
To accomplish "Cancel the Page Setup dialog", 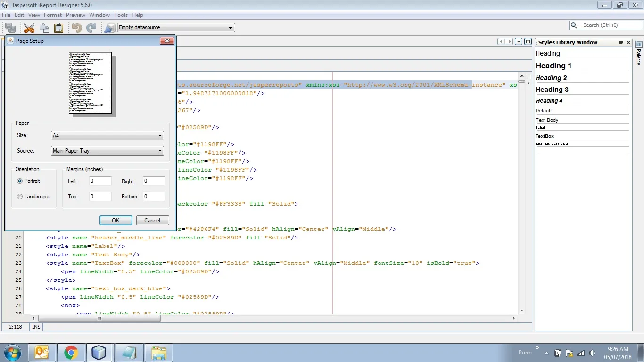I will [152, 221].
